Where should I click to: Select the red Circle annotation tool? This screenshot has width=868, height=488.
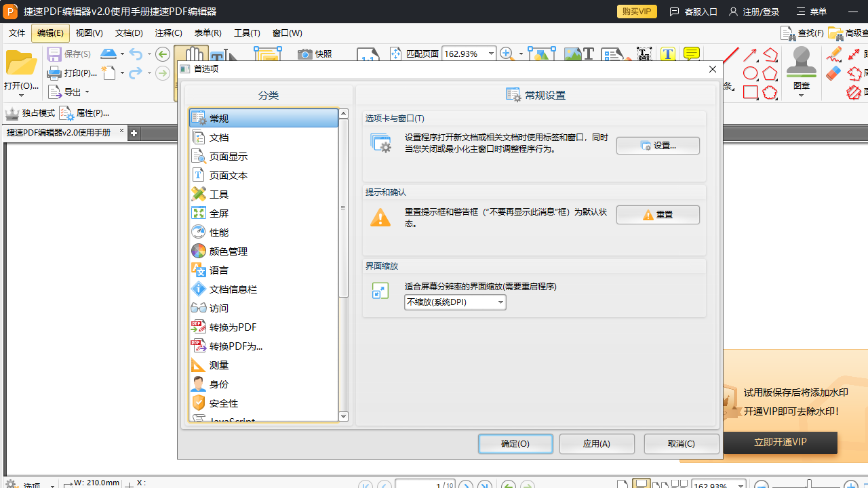pyautogui.click(x=750, y=72)
